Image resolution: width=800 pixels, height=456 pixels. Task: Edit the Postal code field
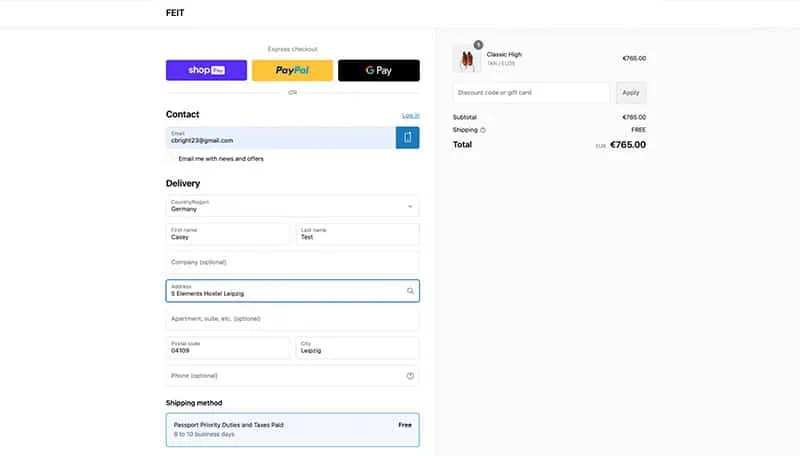227,348
